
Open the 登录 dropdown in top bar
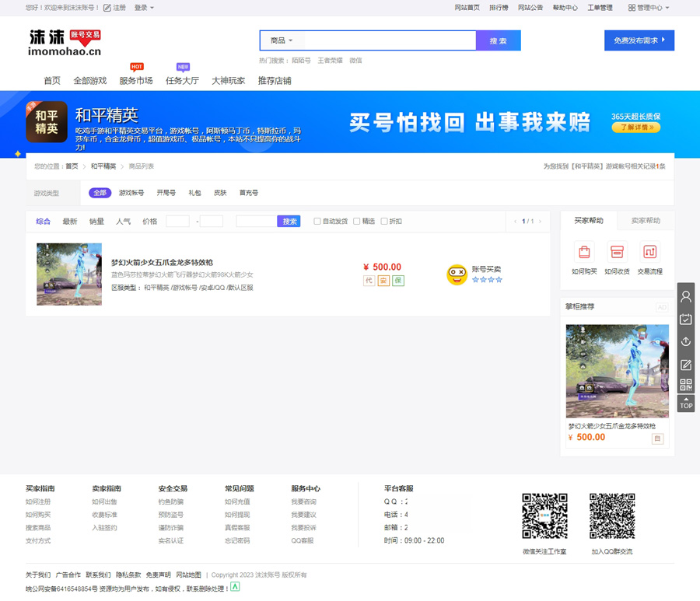pos(144,8)
